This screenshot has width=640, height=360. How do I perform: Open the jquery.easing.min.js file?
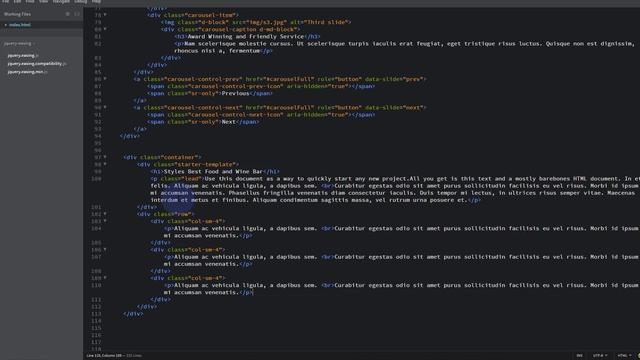(x=27, y=72)
